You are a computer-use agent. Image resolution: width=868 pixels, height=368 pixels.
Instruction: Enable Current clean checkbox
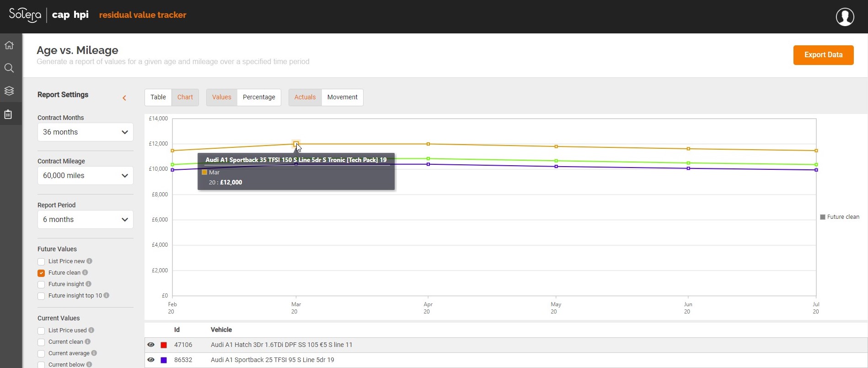[41, 342]
